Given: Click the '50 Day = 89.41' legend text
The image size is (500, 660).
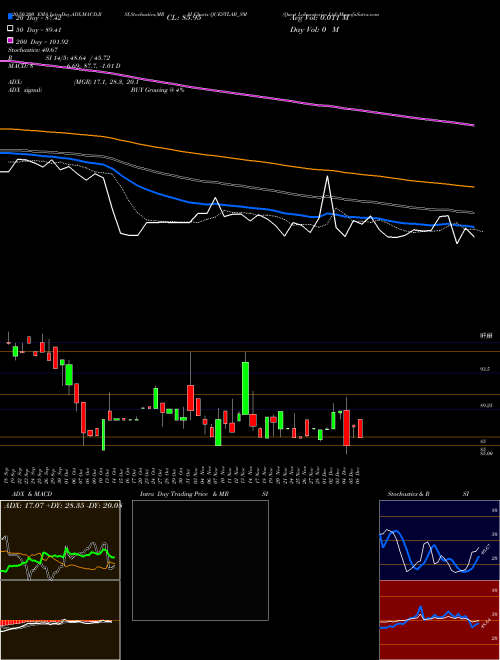Looking at the screenshot, I should pos(39,30).
